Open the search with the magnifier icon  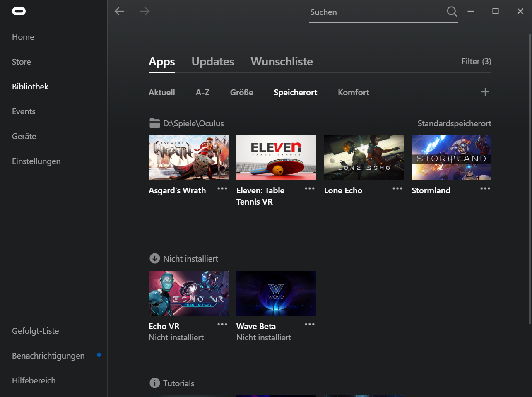pos(451,12)
